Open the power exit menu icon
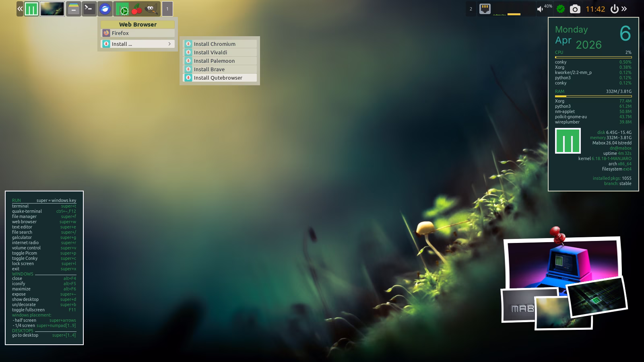 pyautogui.click(x=614, y=9)
